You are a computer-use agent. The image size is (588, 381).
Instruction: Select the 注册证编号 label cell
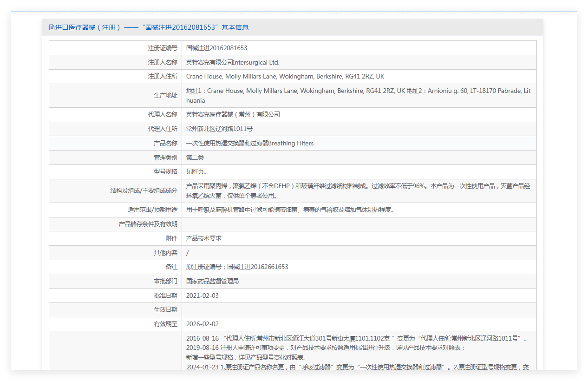click(163, 48)
